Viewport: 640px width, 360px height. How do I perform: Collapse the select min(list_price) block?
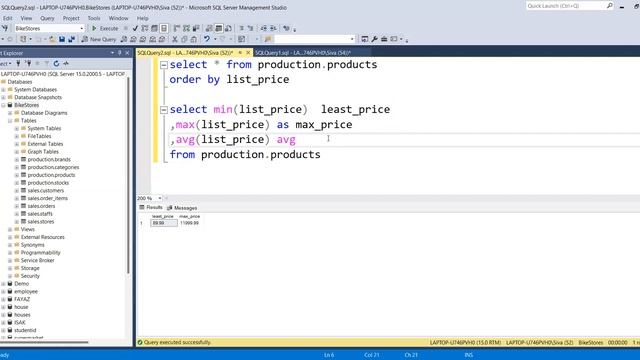164,109
